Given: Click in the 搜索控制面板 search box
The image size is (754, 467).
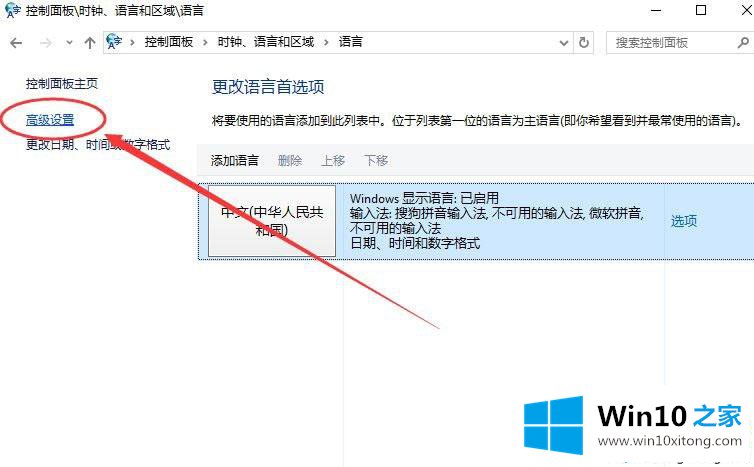Looking at the screenshot, I should tap(673, 43).
